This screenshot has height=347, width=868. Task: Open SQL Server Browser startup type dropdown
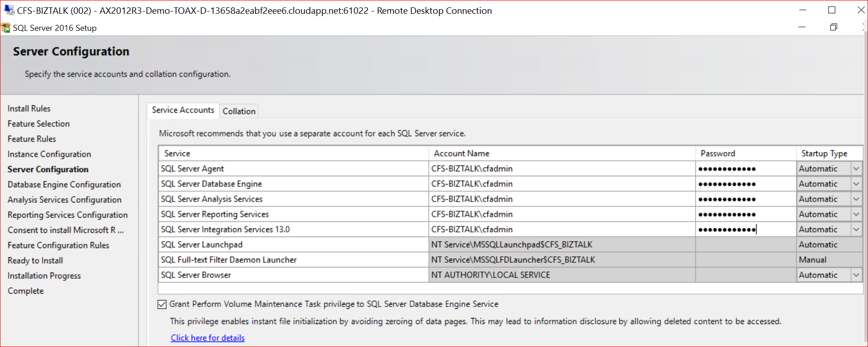click(856, 275)
